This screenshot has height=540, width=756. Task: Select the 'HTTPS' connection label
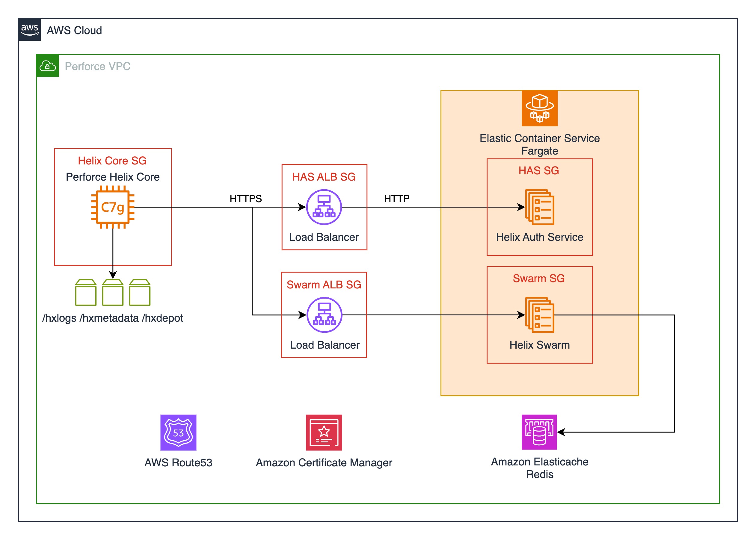click(246, 199)
